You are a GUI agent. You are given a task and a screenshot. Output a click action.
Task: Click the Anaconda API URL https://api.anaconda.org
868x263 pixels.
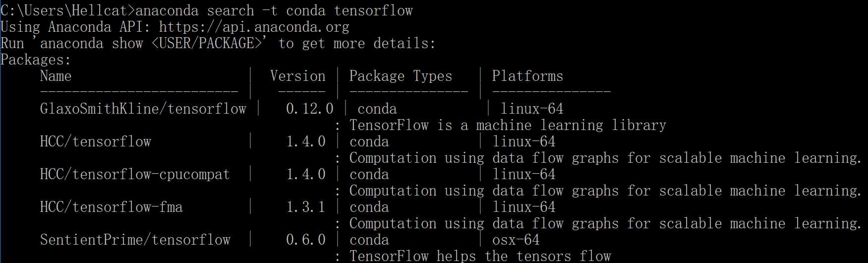point(254,27)
